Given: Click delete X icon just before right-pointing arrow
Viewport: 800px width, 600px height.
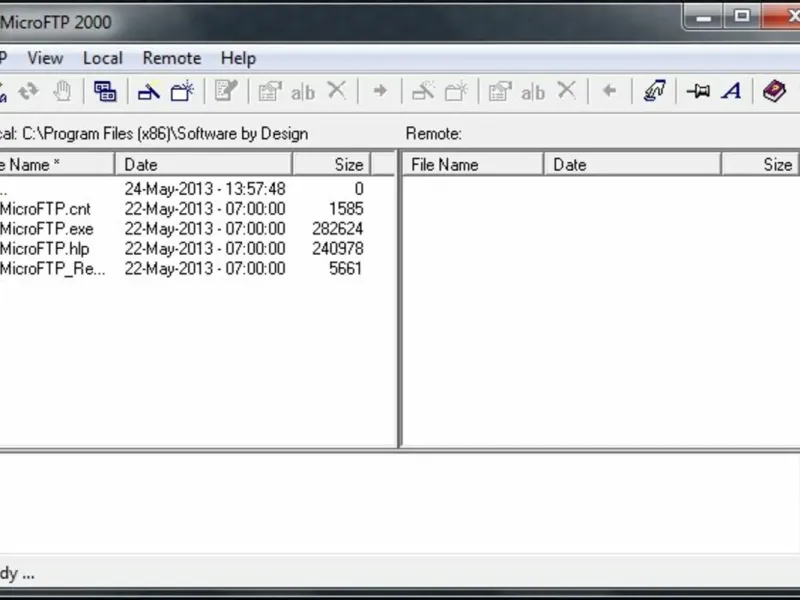Looking at the screenshot, I should tap(337, 91).
